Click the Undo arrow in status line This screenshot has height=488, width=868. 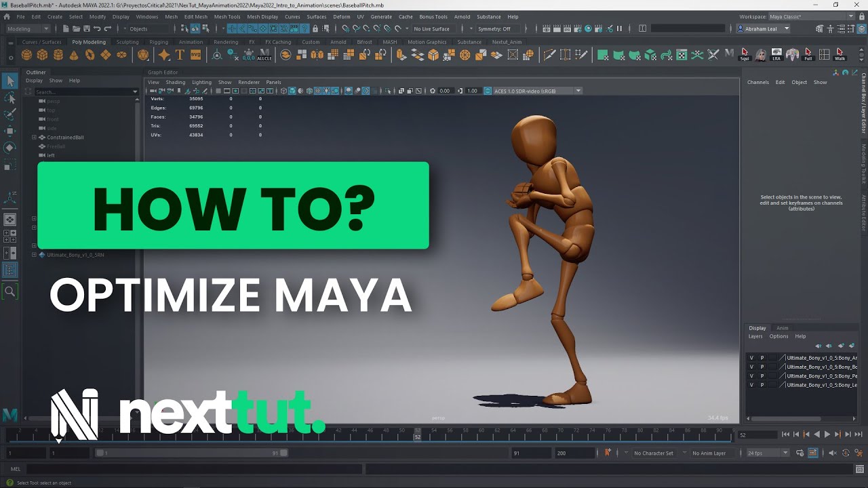click(x=97, y=28)
